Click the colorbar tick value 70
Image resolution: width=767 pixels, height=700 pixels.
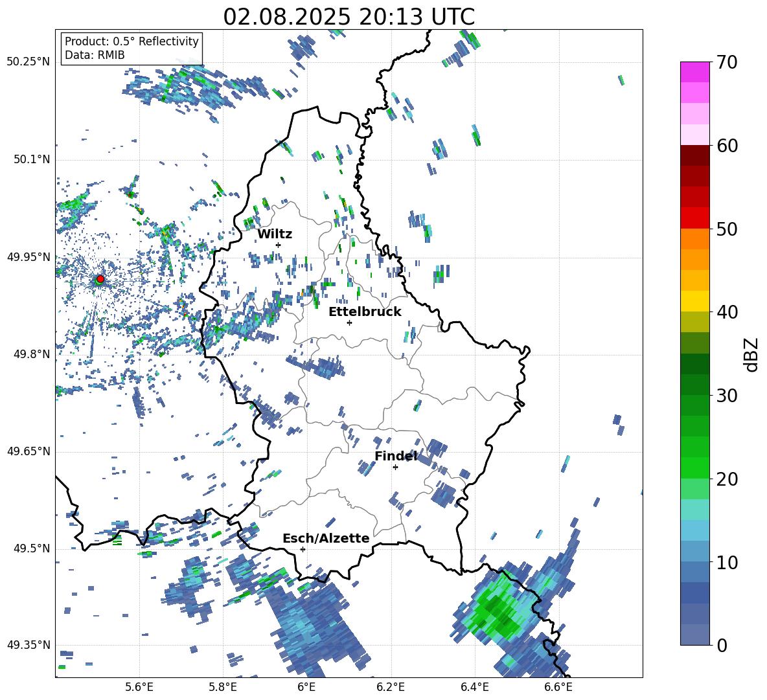pos(727,63)
